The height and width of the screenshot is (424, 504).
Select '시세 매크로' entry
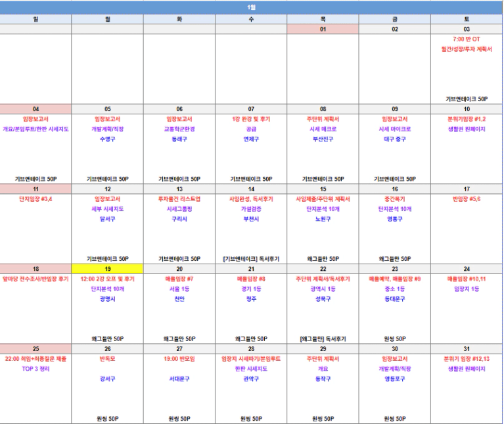(323, 130)
